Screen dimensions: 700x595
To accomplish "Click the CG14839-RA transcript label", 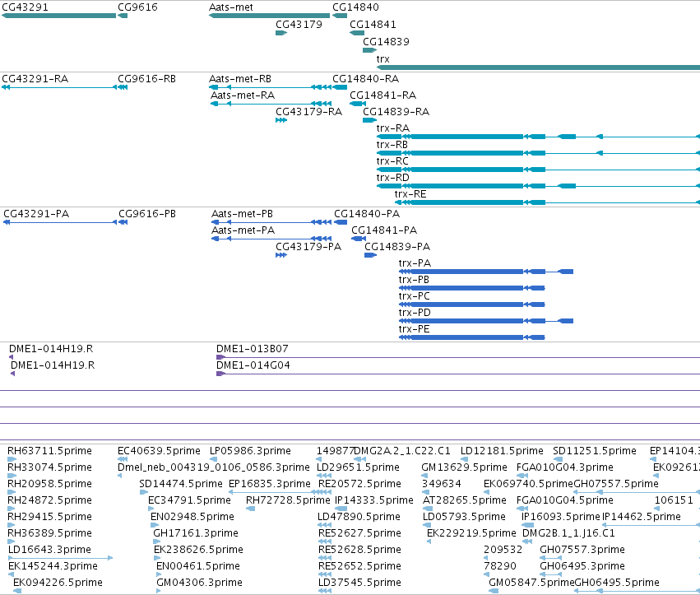I will pos(396,112).
